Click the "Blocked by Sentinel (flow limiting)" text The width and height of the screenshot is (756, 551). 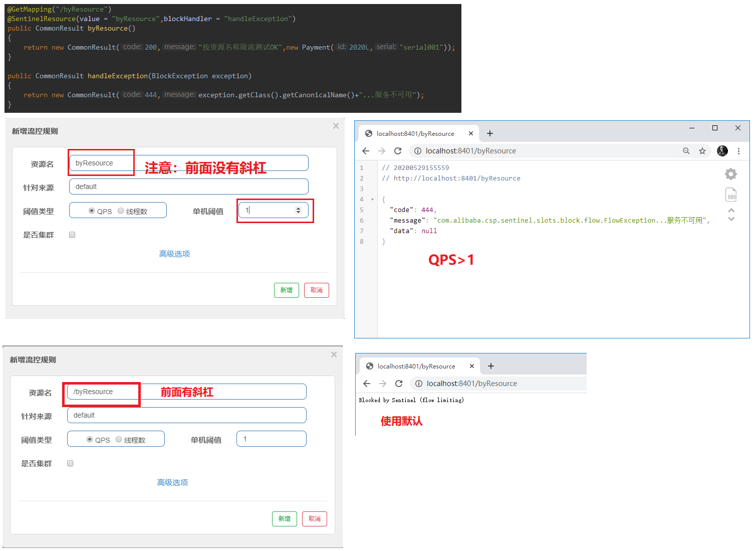tap(411, 400)
